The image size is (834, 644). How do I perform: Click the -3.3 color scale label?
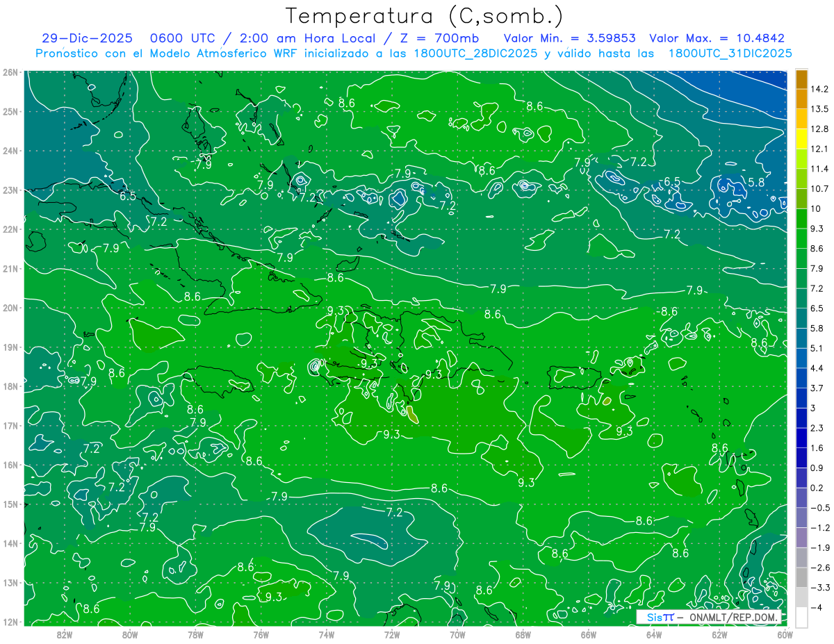pyautogui.click(x=819, y=588)
